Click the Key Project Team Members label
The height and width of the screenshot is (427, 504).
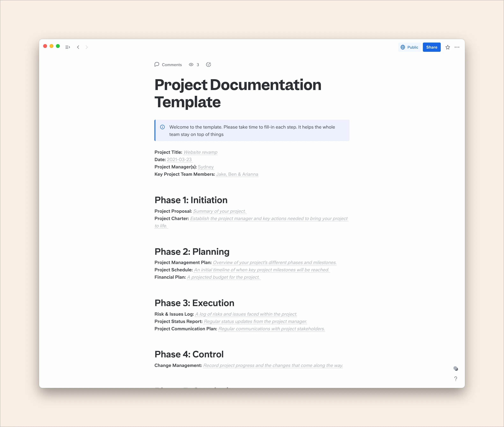(x=185, y=174)
